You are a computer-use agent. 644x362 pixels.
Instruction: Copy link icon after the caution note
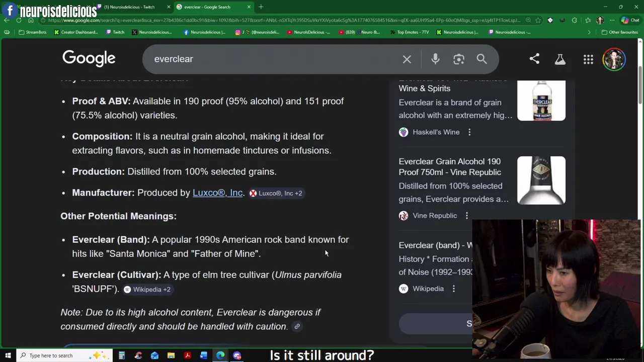pos(297,327)
